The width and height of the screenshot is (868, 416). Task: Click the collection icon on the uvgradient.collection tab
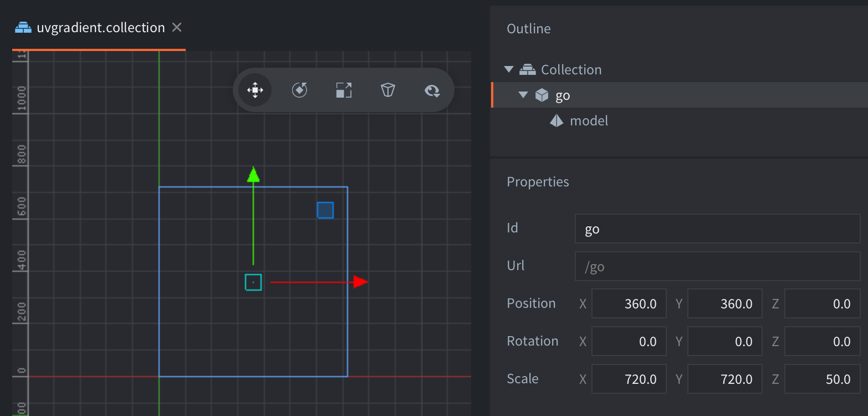[22, 27]
